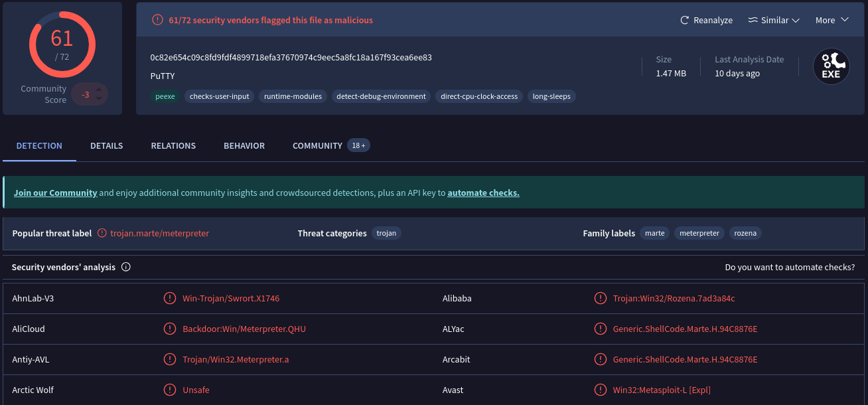868x405 pixels.
Task: Open the RELATIONS tab
Action: 173,145
